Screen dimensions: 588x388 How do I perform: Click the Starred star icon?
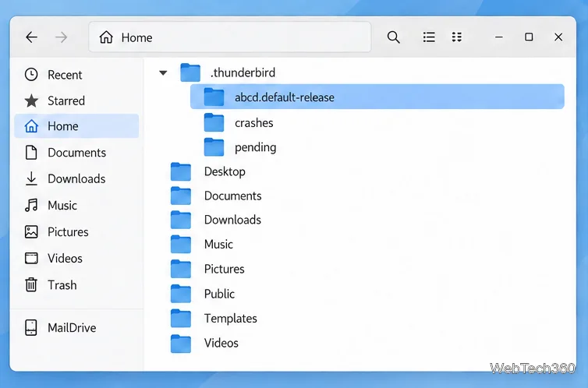click(x=31, y=101)
